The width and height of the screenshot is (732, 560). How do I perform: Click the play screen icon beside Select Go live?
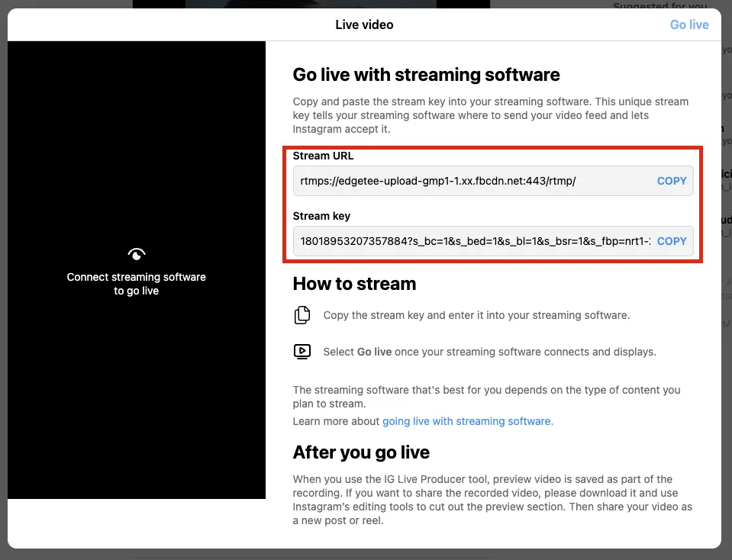click(x=302, y=352)
